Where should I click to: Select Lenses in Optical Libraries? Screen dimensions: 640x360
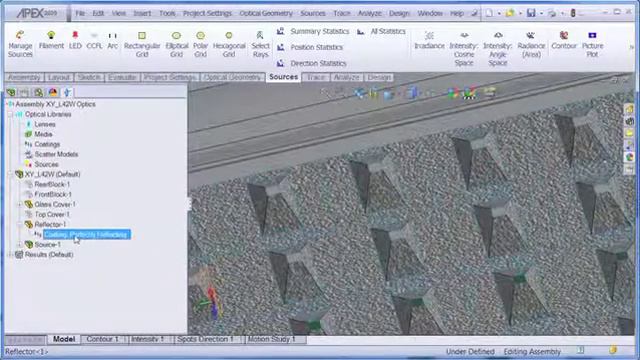[x=44, y=124]
